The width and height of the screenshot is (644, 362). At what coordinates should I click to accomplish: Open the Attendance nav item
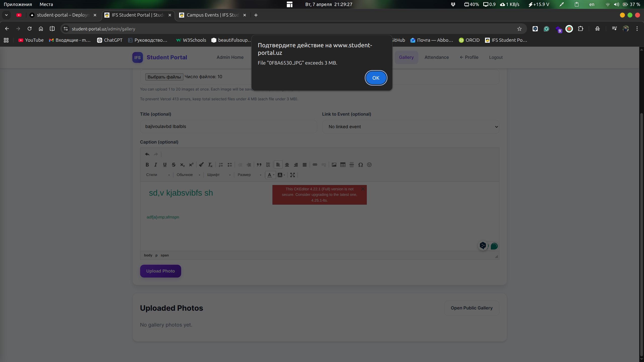click(436, 57)
